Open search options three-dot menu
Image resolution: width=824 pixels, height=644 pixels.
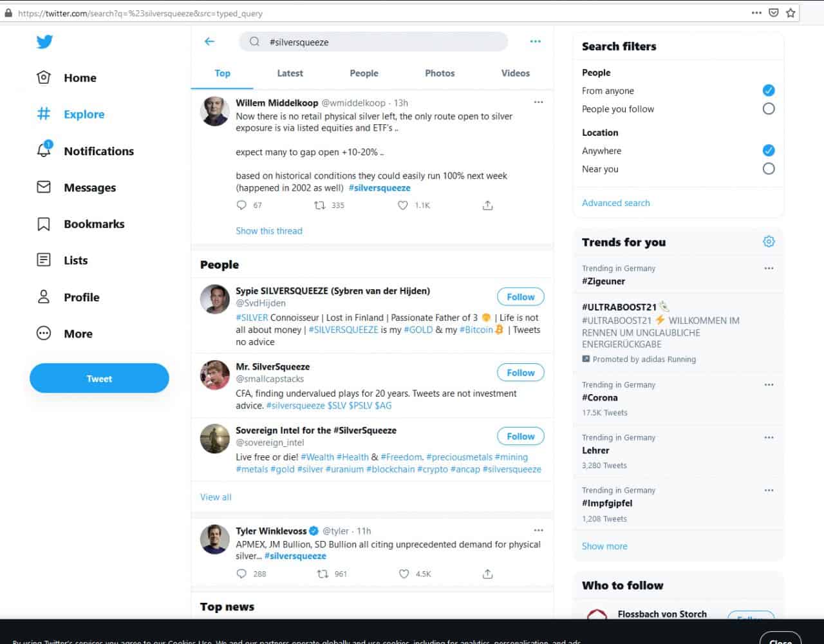click(x=535, y=42)
